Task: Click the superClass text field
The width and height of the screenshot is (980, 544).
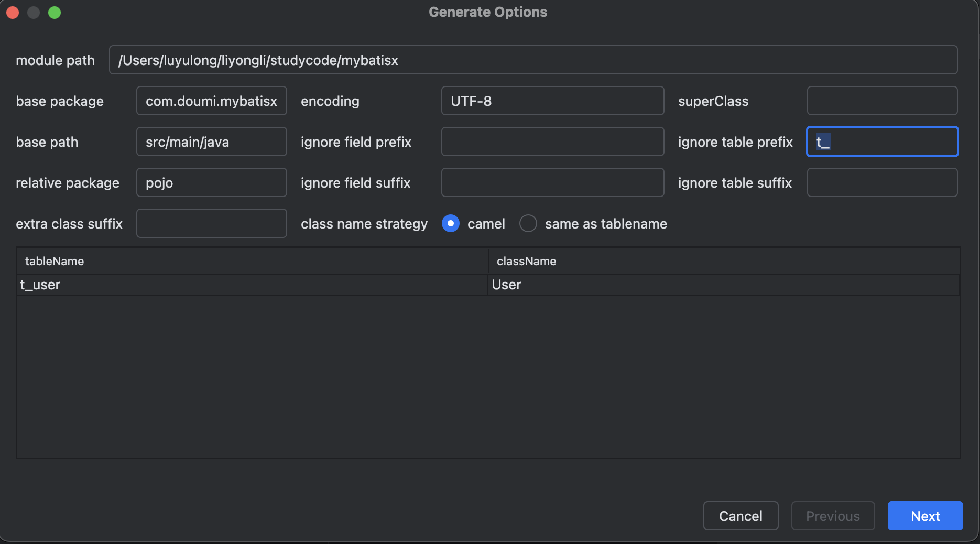Action: click(882, 101)
